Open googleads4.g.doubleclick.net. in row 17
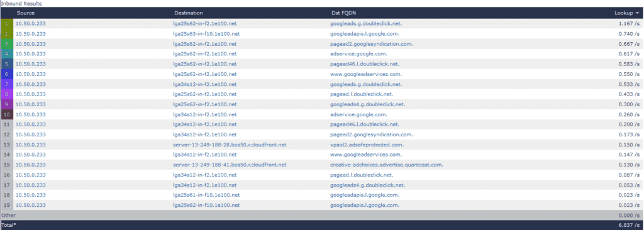644x230 pixels. (367, 185)
